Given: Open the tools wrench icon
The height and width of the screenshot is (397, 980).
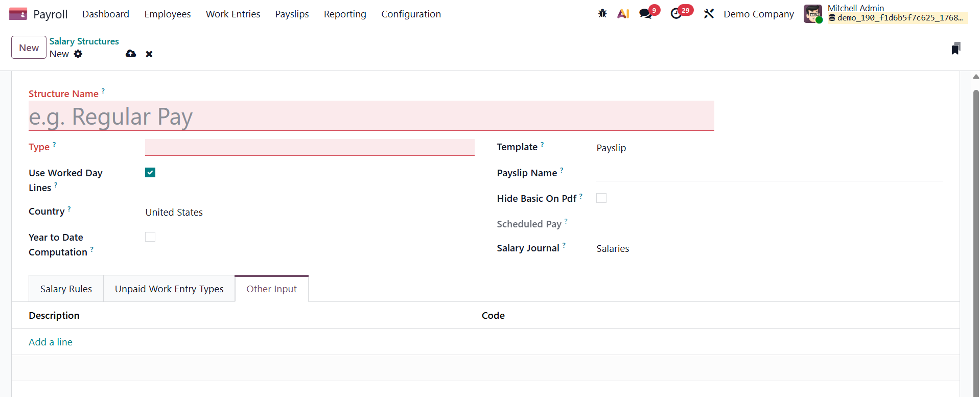Looking at the screenshot, I should point(709,14).
